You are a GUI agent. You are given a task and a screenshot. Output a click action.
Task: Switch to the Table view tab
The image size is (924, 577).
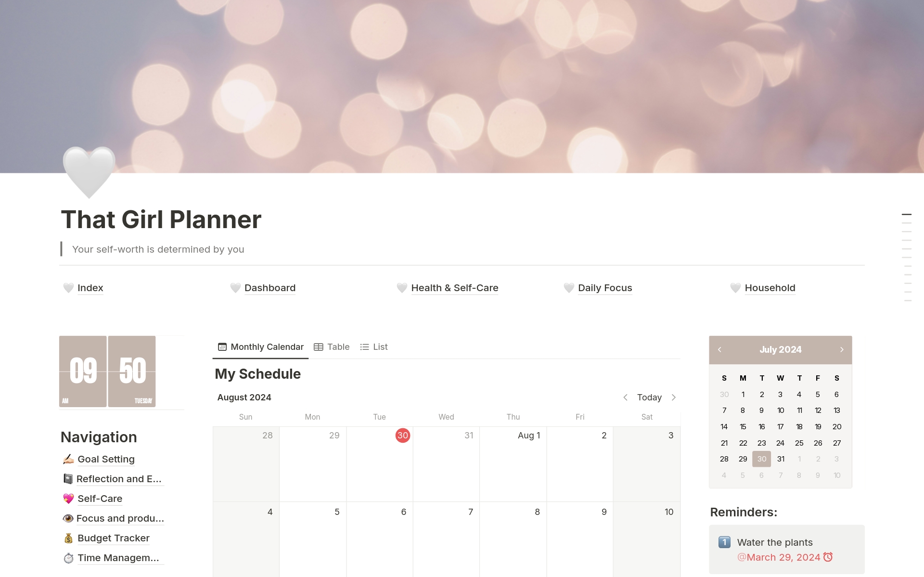tap(332, 346)
